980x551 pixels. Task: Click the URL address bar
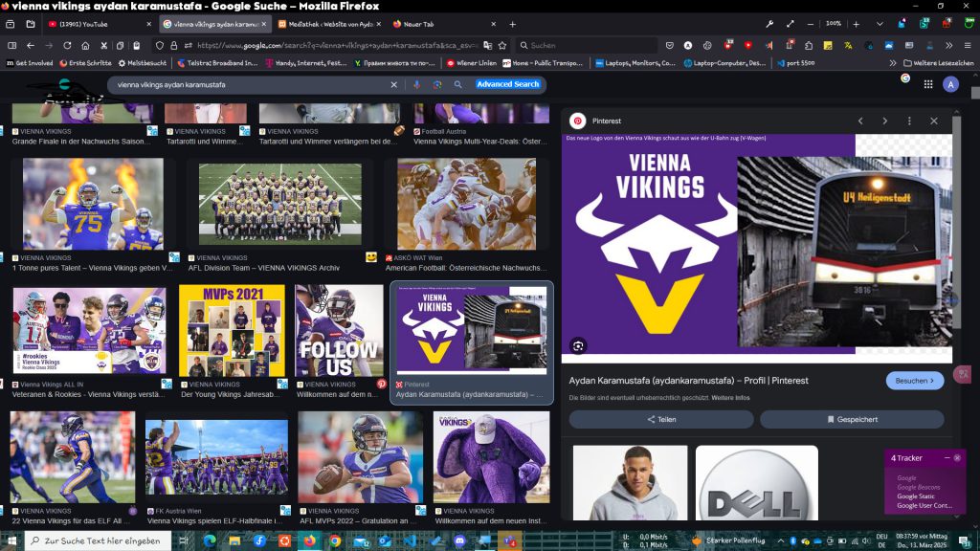click(338, 46)
